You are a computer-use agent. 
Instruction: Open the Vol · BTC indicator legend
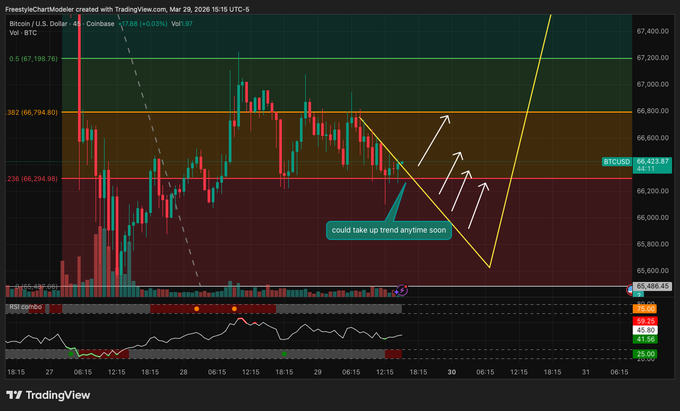(20, 32)
